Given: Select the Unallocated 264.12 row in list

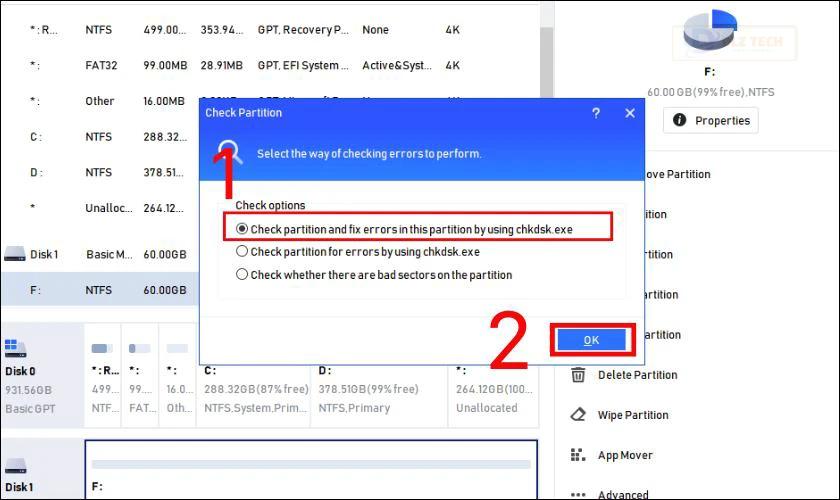Looking at the screenshot, I should tap(100, 208).
